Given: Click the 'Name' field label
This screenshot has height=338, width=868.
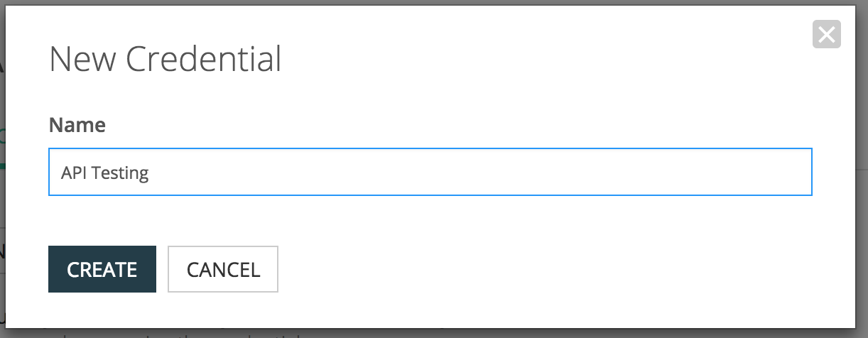Looking at the screenshot, I should pyautogui.click(x=77, y=126).
